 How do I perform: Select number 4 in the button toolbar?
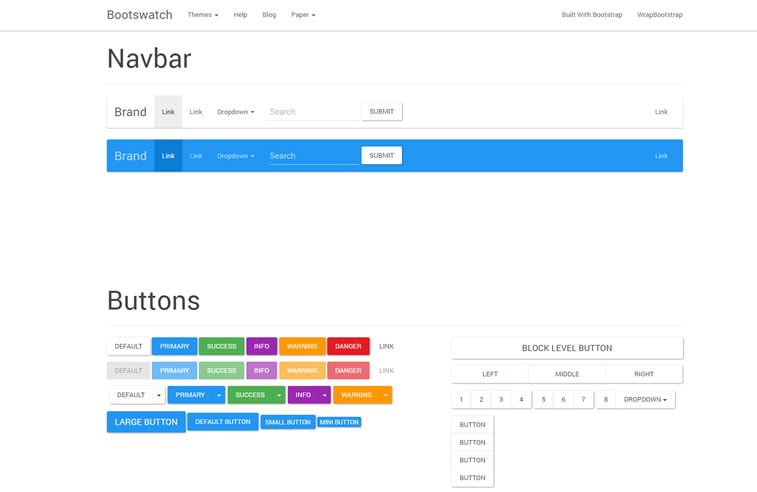click(x=521, y=400)
